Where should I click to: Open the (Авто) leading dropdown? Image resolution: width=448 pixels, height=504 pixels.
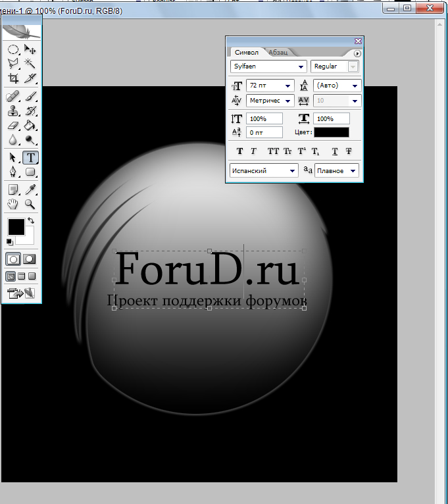coord(355,86)
